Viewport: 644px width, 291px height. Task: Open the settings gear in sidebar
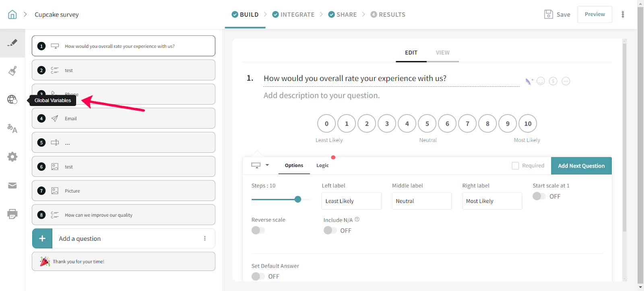12,157
